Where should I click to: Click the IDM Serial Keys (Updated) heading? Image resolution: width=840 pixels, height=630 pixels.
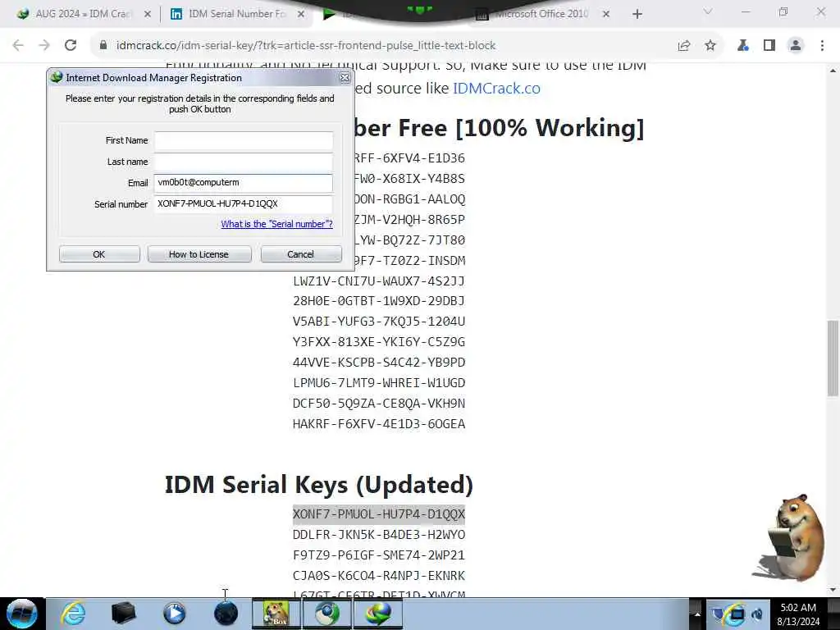point(319,485)
